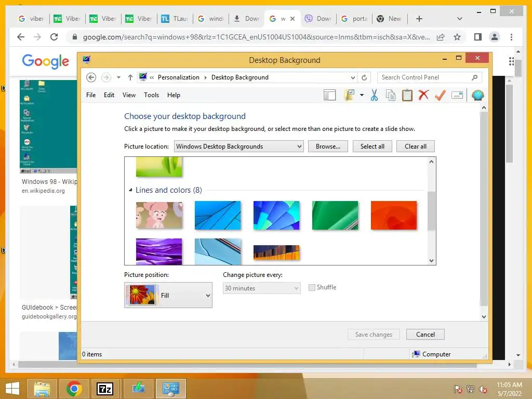Viewport: 532px width, 399px height.
Task: Click the volume icon in system tray
Action: pos(483,389)
